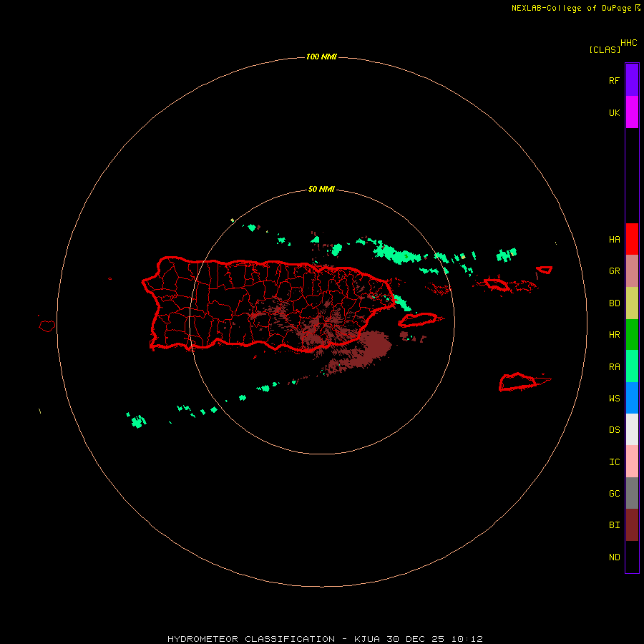Click the 50 NMI range ring label
This screenshot has height=644, width=644.
[x=321, y=189]
